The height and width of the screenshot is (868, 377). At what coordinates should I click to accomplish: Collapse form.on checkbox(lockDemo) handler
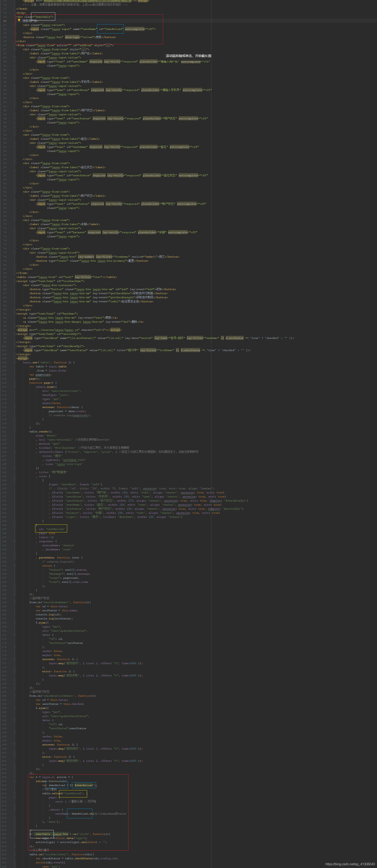click(x=15, y=696)
